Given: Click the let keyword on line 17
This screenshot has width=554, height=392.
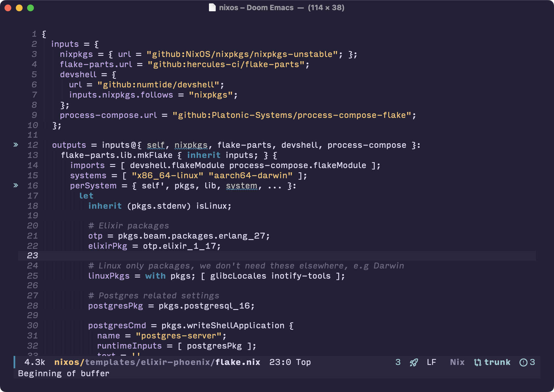Looking at the screenshot, I should [86, 196].
